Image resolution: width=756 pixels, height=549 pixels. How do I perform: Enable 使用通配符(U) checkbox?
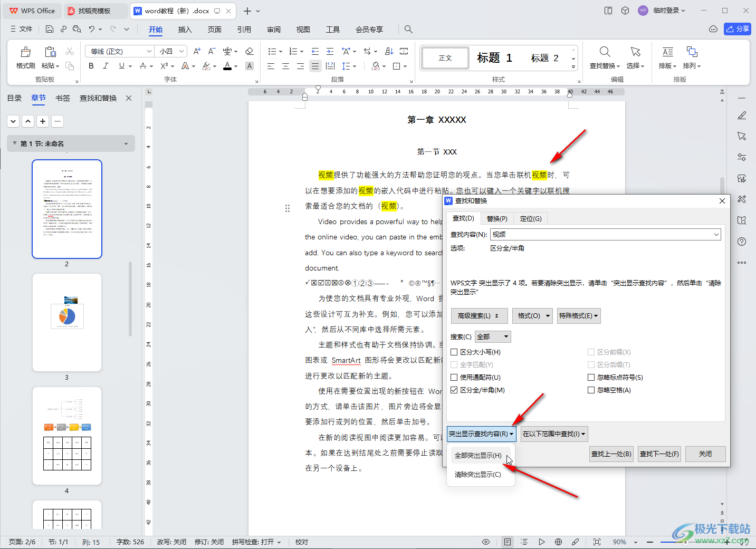click(454, 377)
